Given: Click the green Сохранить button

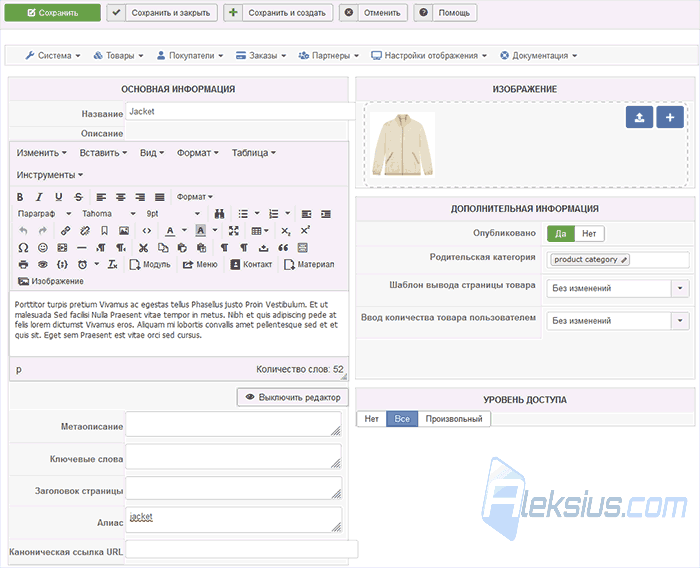Looking at the screenshot, I should (53, 13).
